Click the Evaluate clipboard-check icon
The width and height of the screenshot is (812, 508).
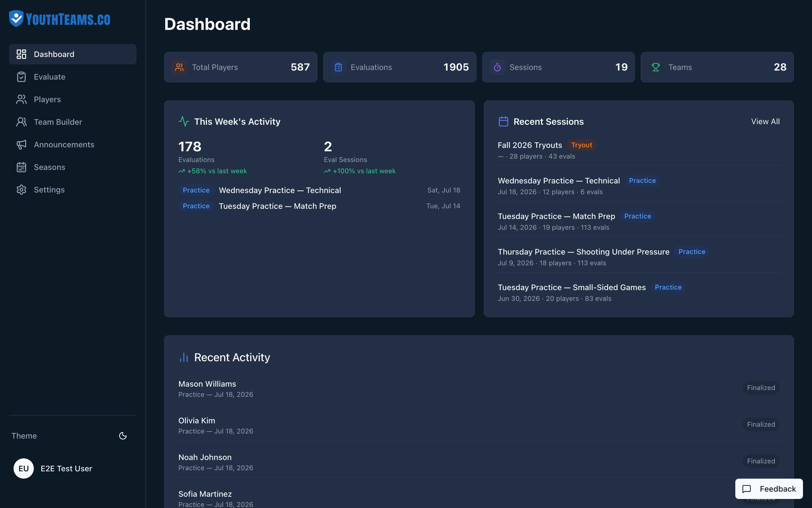(x=21, y=76)
